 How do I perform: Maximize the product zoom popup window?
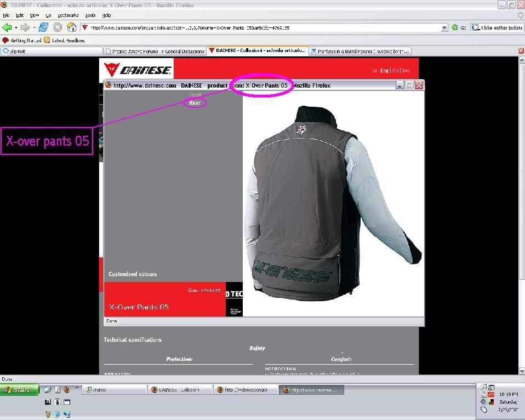coord(409,85)
